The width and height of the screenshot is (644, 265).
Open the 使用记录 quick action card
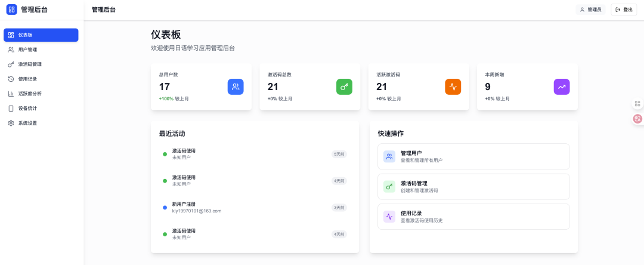473,217
